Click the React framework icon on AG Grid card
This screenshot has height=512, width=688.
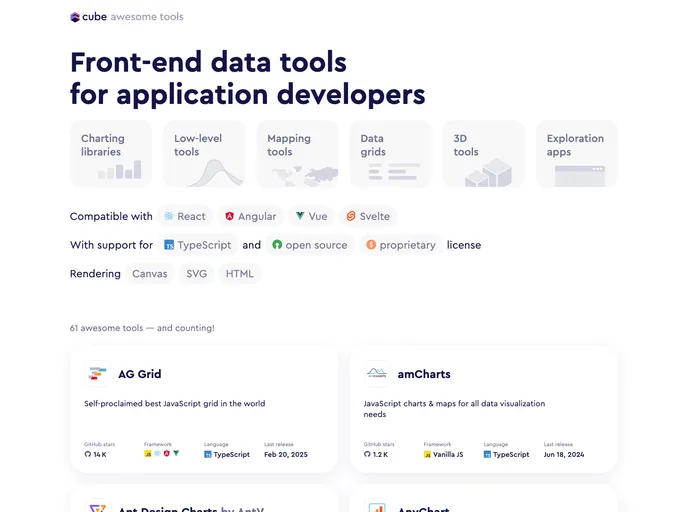point(157,454)
